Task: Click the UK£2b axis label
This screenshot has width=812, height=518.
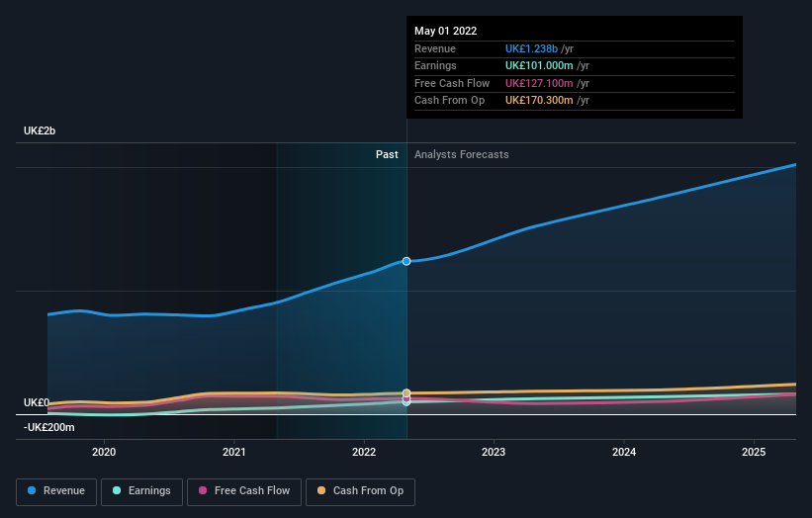Action: pos(40,130)
